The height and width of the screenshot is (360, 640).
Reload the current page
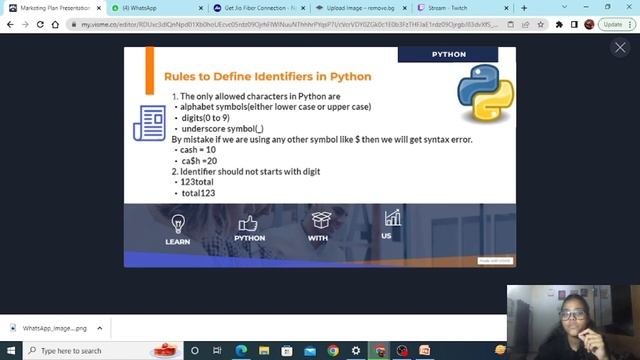(x=40, y=24)
